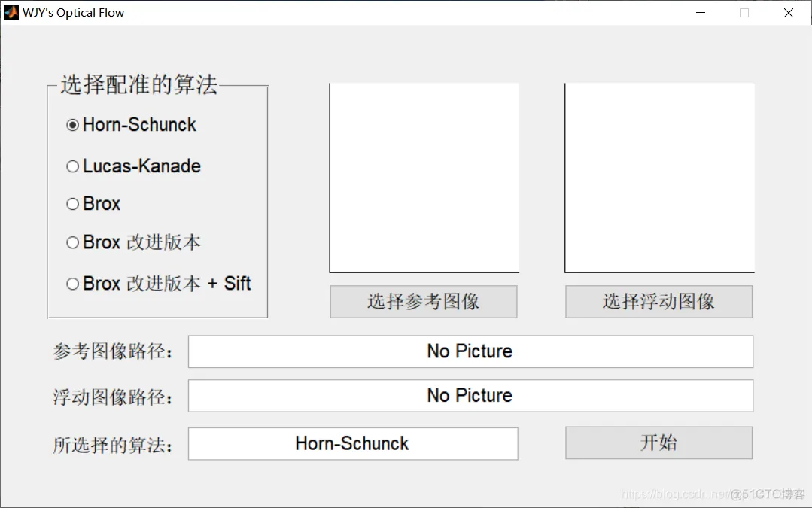812x508 pixels.
Task: Click the right floating image preview area
Action: (x=659, y=177)
